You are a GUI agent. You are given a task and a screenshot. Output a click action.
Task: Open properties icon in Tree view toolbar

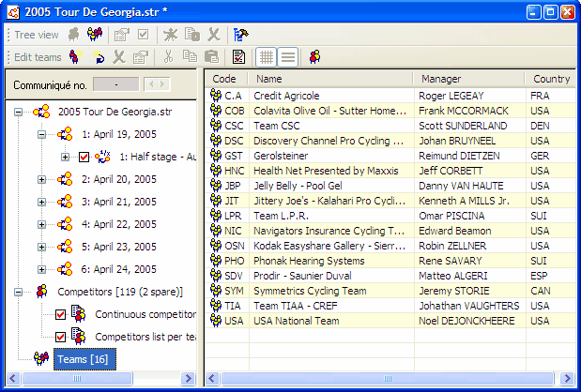click(x=121, y=35)
